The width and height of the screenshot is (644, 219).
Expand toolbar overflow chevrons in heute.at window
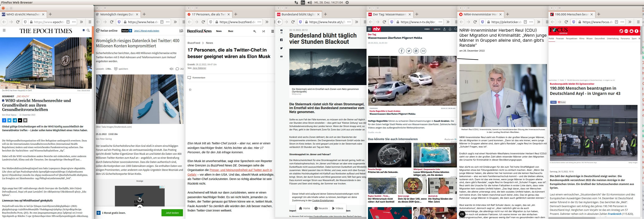[357, 22]
